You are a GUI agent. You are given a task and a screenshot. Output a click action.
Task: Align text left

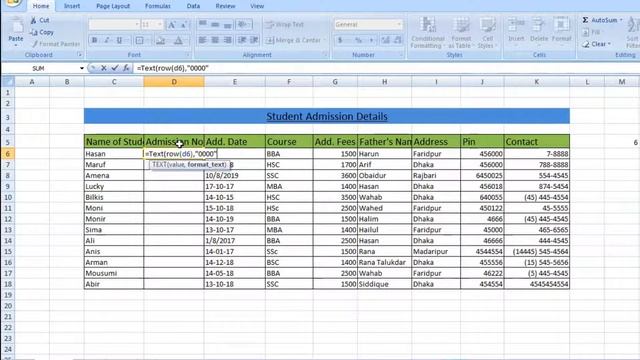click(202, 40)
